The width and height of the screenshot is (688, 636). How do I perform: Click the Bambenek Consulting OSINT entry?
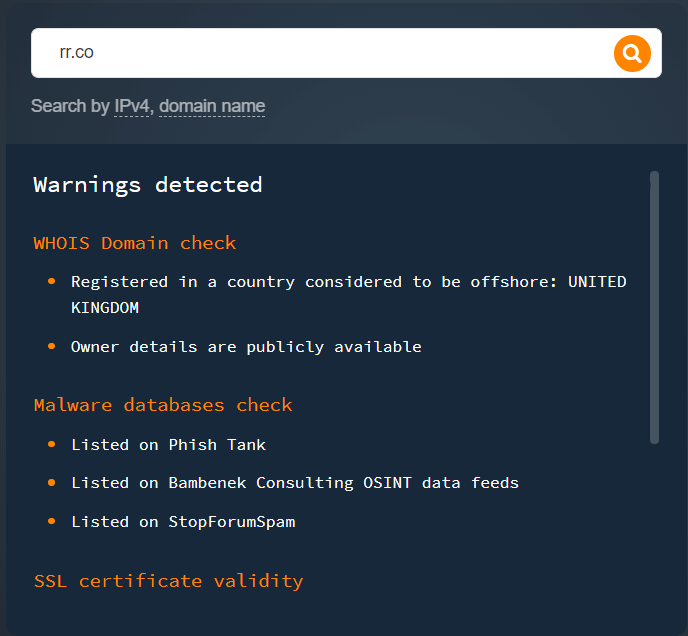tap(295, 483)
